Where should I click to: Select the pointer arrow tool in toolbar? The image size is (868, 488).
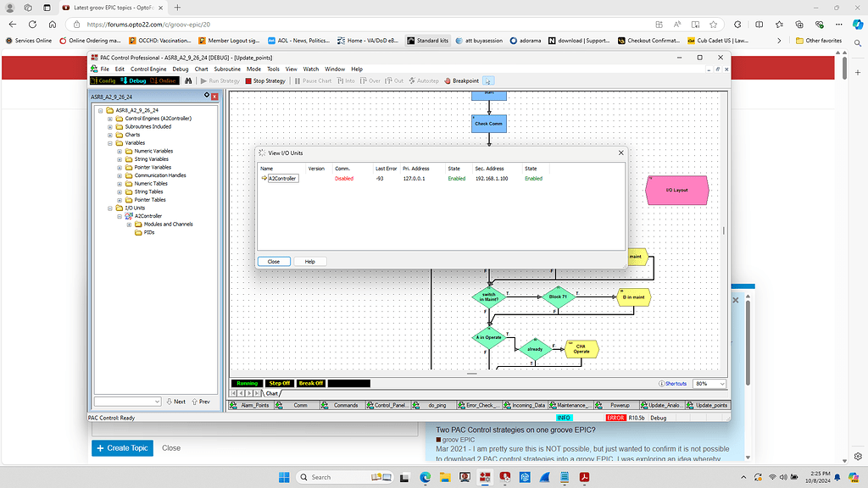pyautogui.click(x=487, y=80)
